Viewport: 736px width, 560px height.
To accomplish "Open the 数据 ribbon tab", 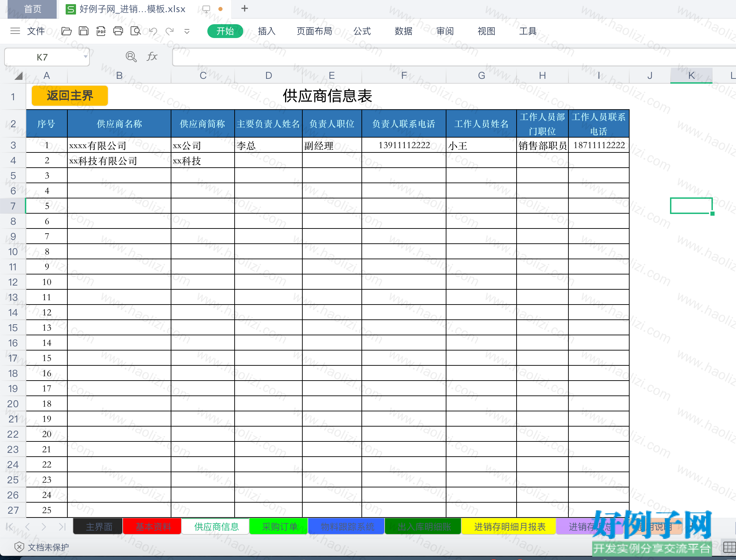I will click(404, 31).
